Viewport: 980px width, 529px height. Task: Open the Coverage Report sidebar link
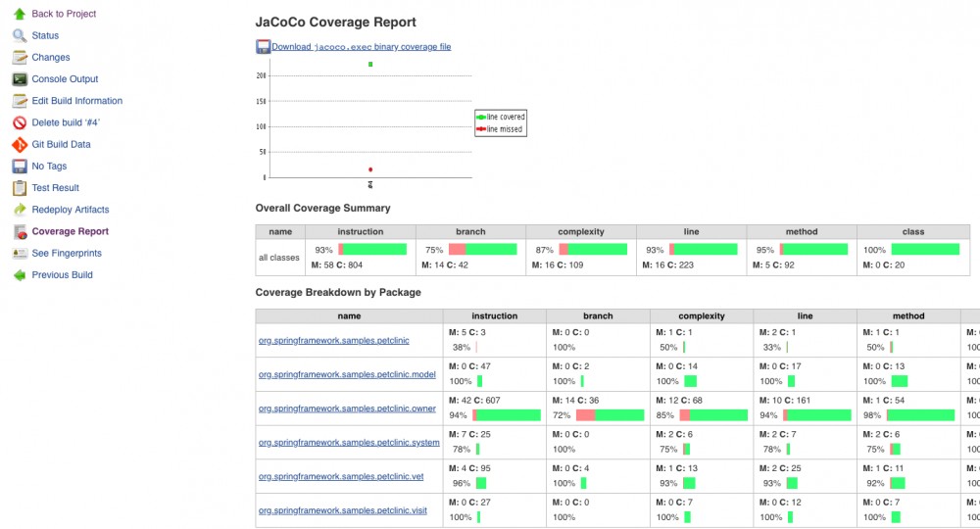pyautogui.click(x=70, y=231)
